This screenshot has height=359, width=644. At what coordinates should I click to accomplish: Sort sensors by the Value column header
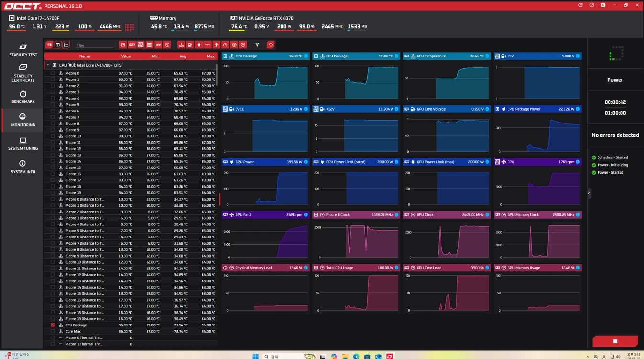point(126,56)
